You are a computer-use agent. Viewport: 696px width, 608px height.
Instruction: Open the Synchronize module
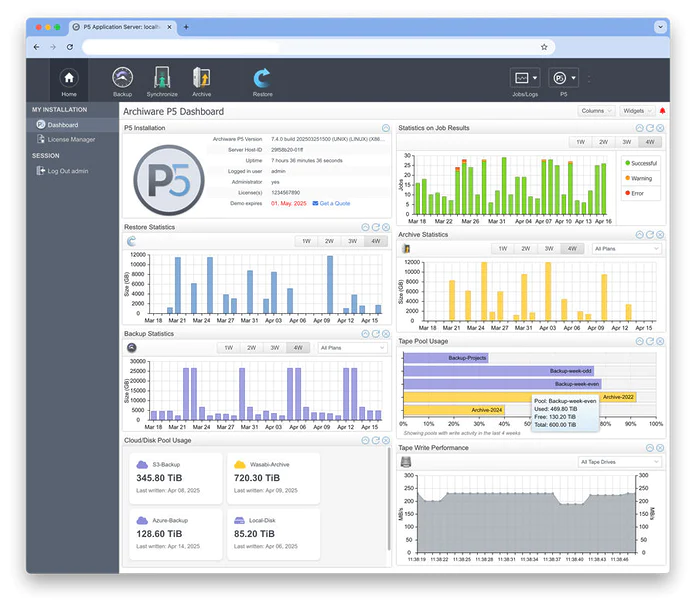click(162, 80)
